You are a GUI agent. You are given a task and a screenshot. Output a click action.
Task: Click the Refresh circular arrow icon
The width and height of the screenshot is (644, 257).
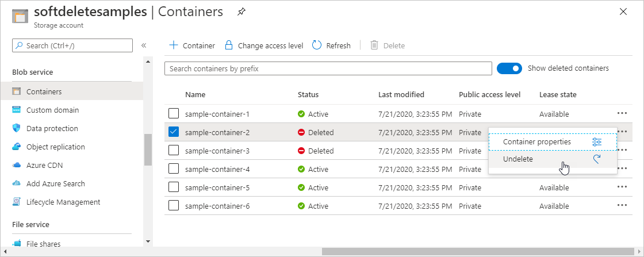[x=317, y=45]
